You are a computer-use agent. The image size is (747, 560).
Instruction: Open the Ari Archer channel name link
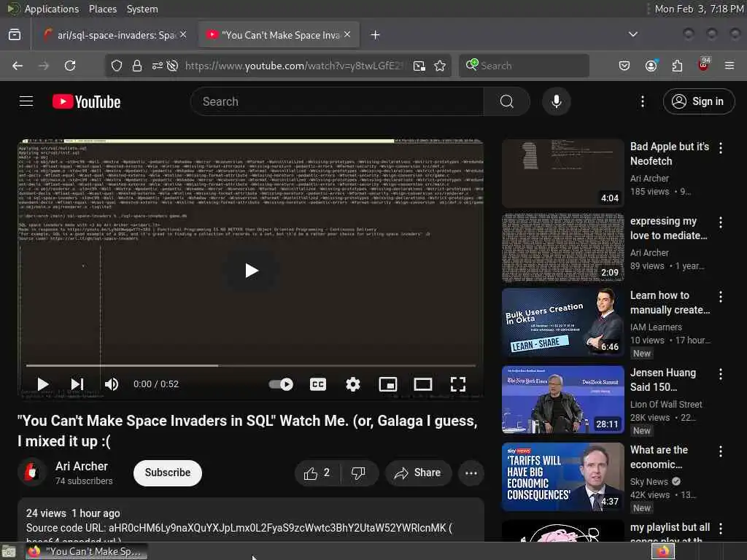(82, 466)
